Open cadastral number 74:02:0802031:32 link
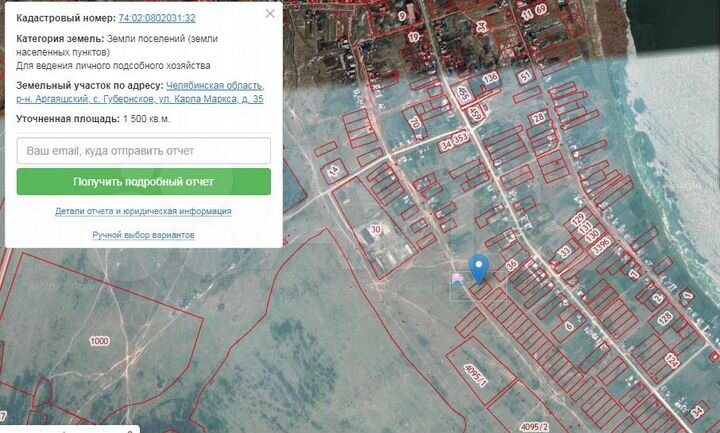The width and height of the screenshot is (720, 433). coord(156,18)
